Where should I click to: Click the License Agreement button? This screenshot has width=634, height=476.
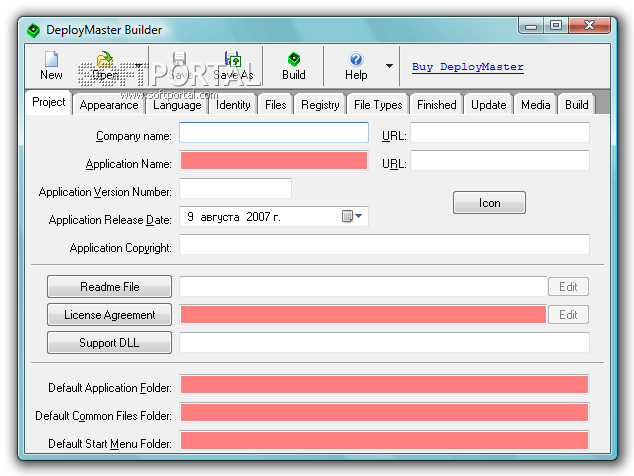pyautogui.click(x=109, y=315)
